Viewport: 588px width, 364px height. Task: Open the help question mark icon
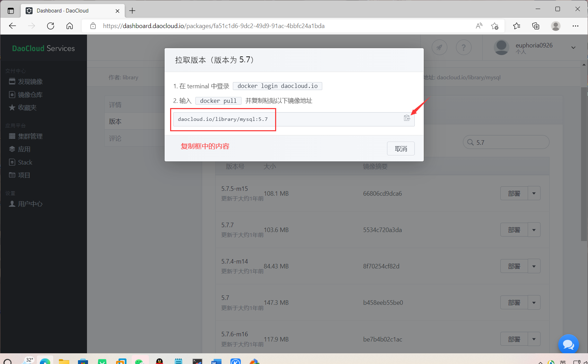[x=464, y=47]
